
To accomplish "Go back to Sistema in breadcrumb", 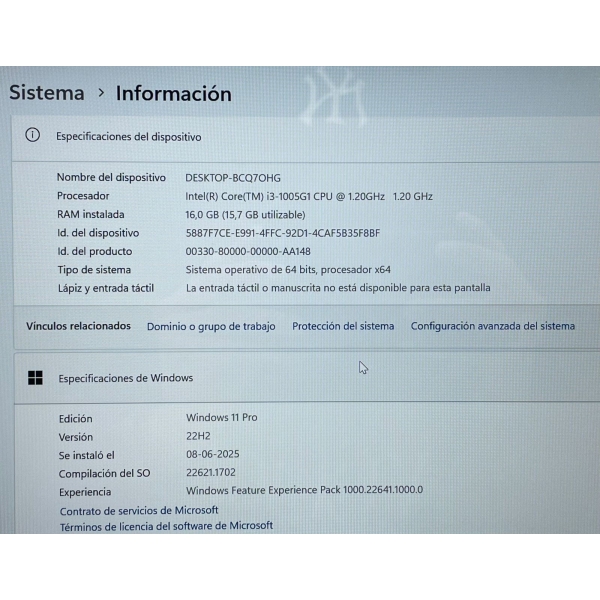I will point(47,93).
